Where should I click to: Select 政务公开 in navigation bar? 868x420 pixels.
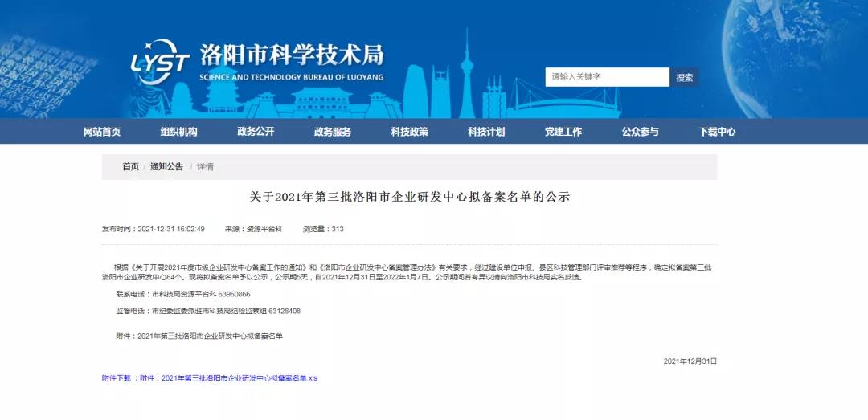256,132
